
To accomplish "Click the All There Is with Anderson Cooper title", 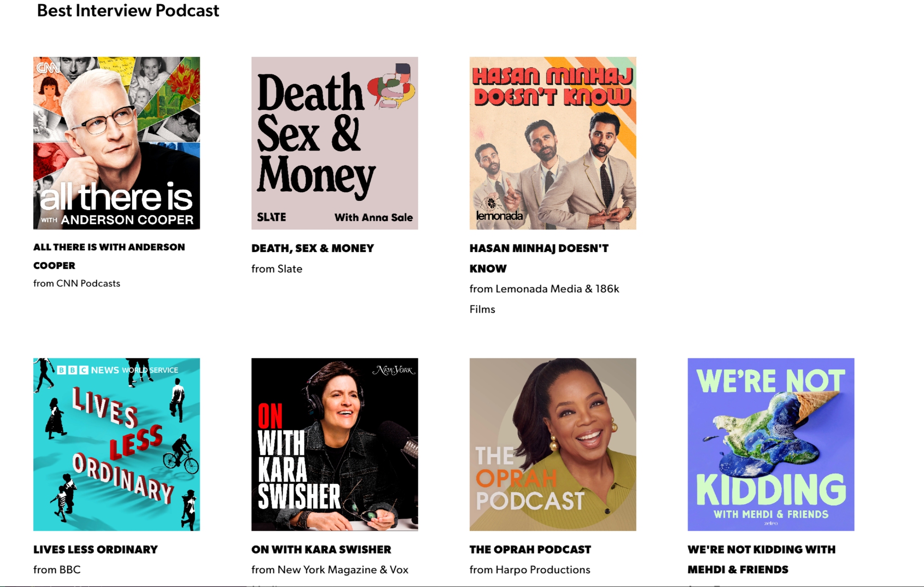I will click(109, 256).
